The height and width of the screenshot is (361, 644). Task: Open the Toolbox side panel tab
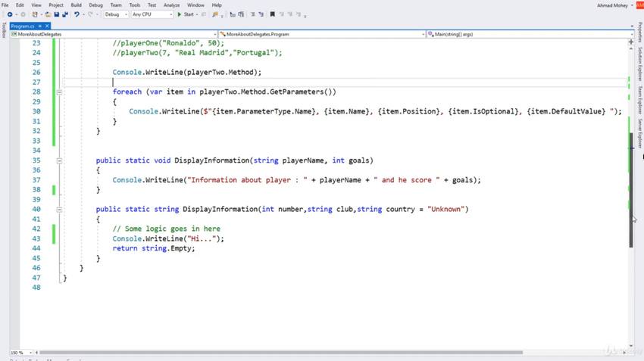tap(4, 30)
